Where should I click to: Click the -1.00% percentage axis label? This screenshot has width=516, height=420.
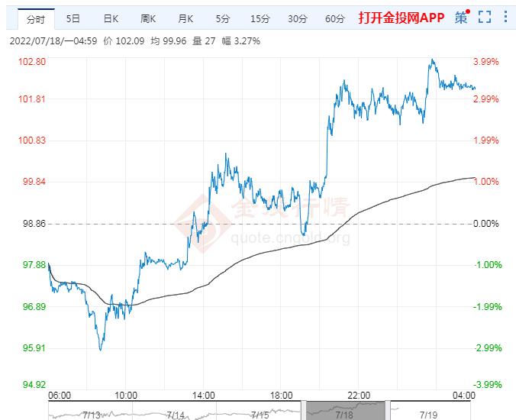488,265
